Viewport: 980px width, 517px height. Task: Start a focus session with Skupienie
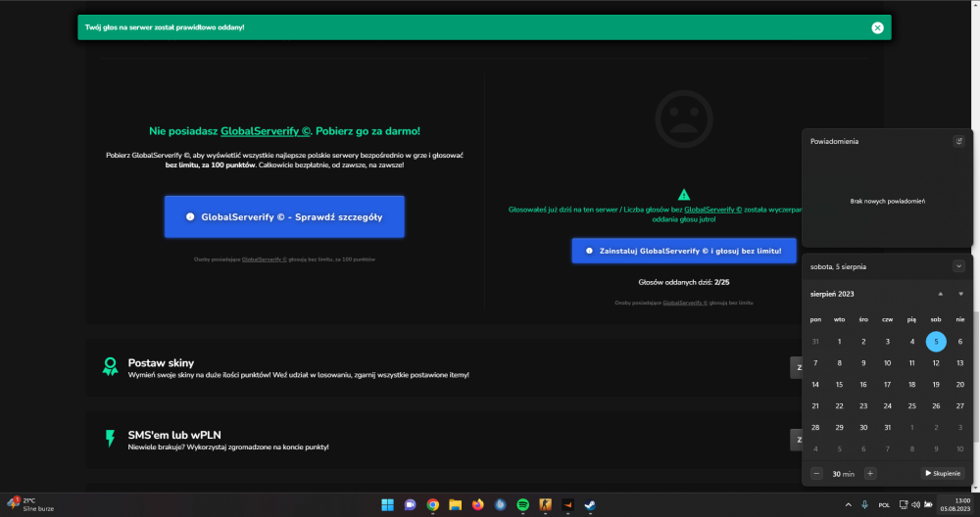[x=943, y=473]
